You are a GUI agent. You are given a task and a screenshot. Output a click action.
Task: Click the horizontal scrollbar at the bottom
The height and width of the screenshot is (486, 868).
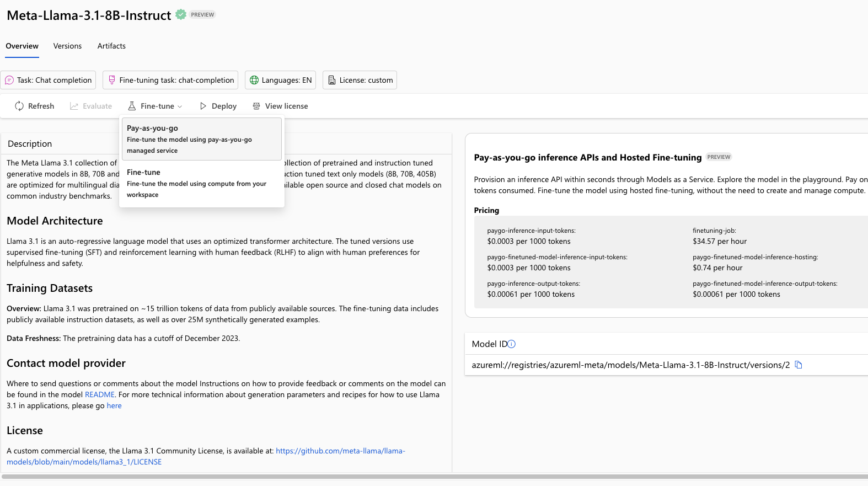point(434,476)
